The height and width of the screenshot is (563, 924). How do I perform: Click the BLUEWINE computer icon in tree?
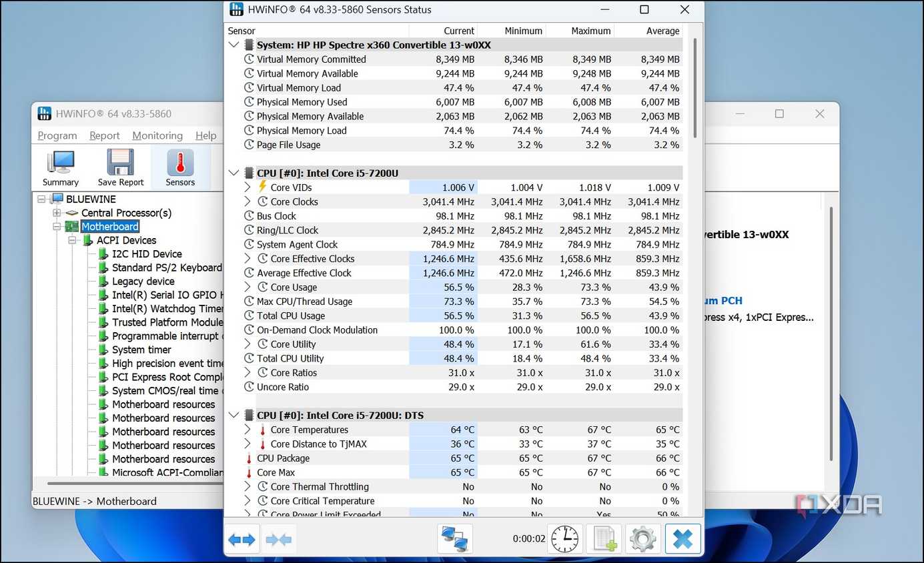tap(57, 199)
